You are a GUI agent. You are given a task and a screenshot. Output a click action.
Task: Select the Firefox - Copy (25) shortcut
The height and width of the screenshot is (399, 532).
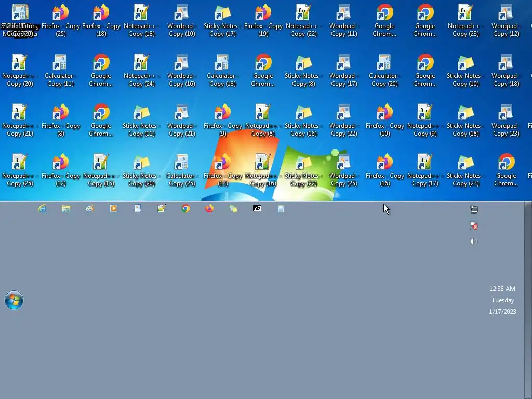tap(61, 20)
